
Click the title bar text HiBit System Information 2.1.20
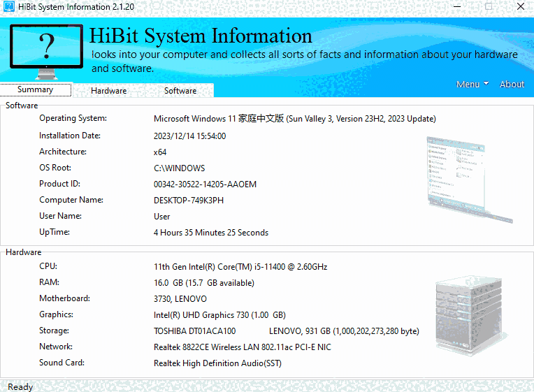[76, 7]
